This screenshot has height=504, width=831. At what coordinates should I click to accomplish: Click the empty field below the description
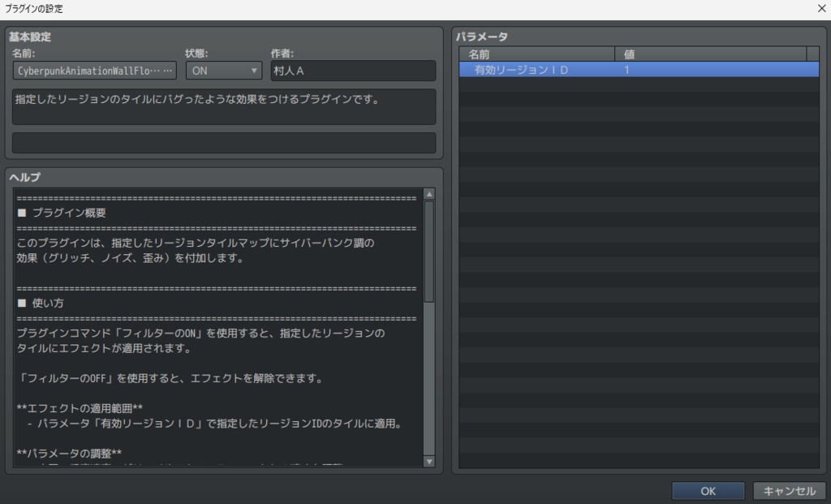point(222,144)
